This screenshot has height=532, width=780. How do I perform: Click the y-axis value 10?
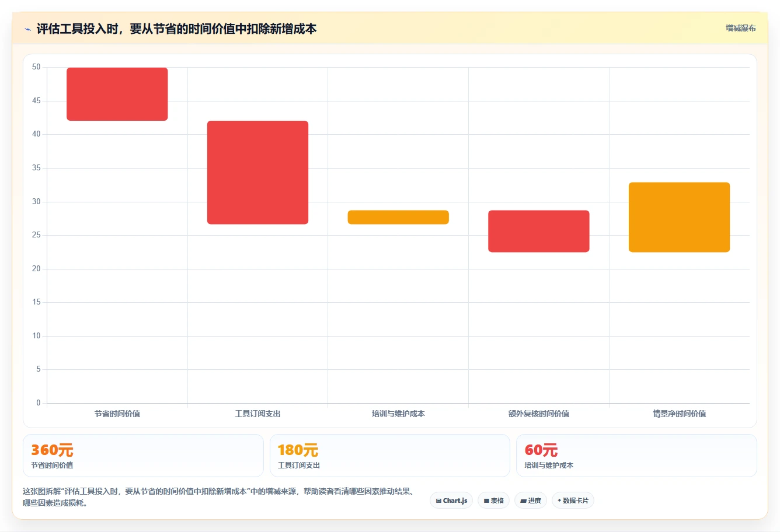coord(36,335)
